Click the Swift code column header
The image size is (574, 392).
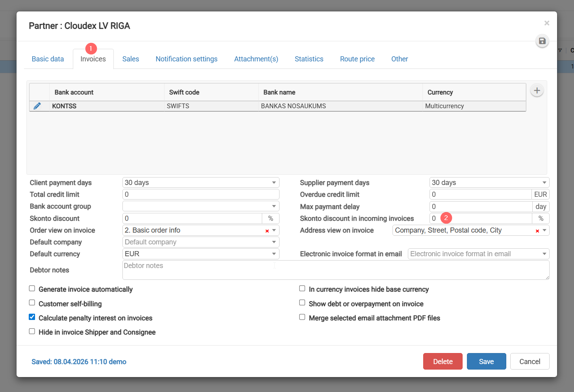pyautogui.click(x=211, y=92)
